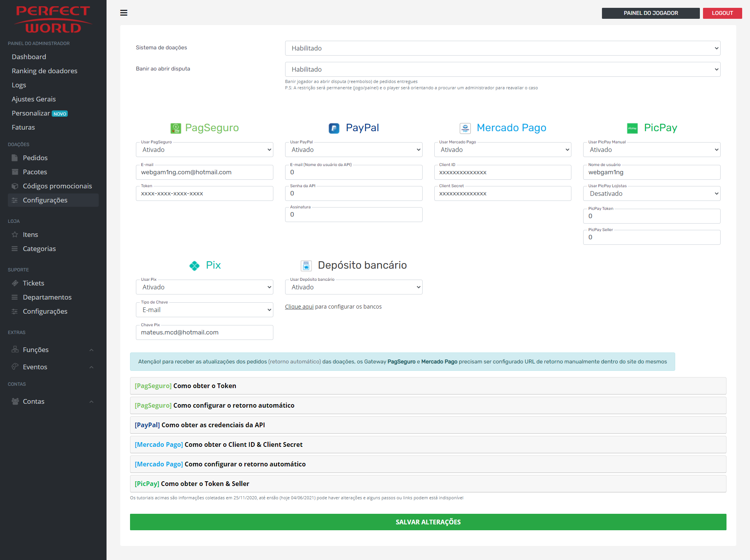Click the Códigos promocionais cube icon
Viewport: 750px width, 560px height.
tap(15, 186)
